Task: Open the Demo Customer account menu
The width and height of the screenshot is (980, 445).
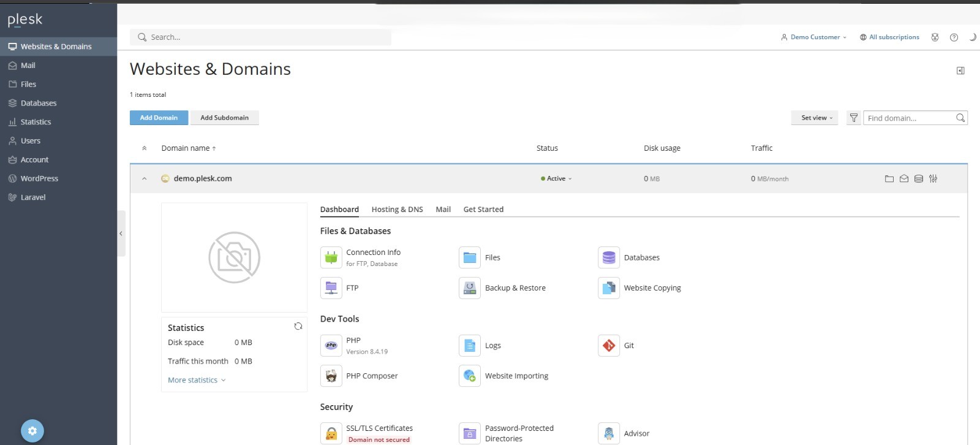Action: click(813, 37)
